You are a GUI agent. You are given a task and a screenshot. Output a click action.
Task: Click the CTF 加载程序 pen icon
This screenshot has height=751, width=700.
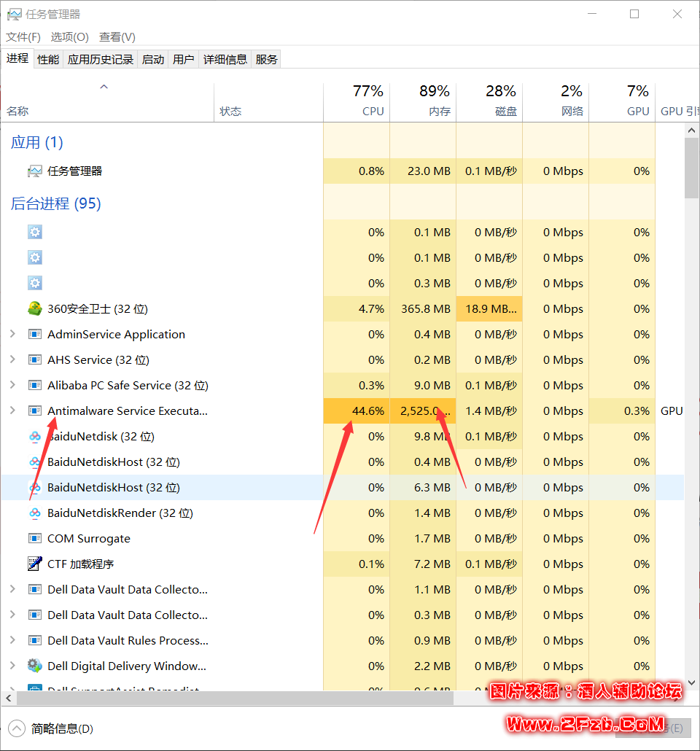[35, 564]
